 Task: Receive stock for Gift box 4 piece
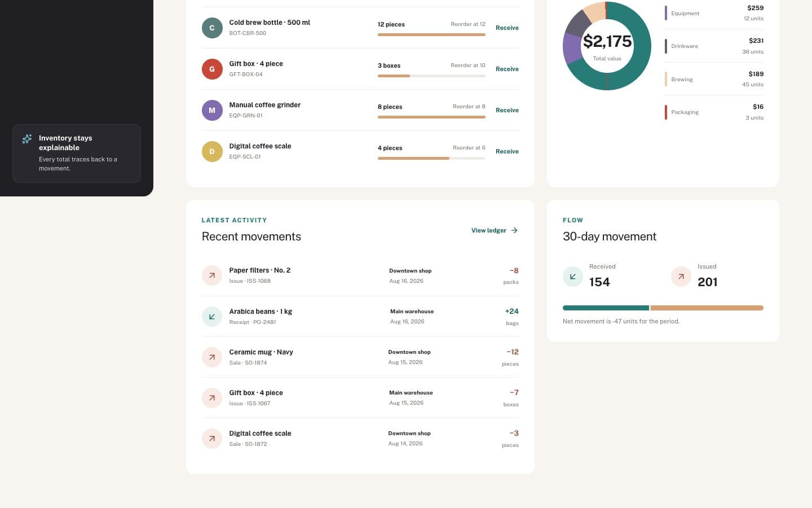pyautogui.click(x=507, y=69)
